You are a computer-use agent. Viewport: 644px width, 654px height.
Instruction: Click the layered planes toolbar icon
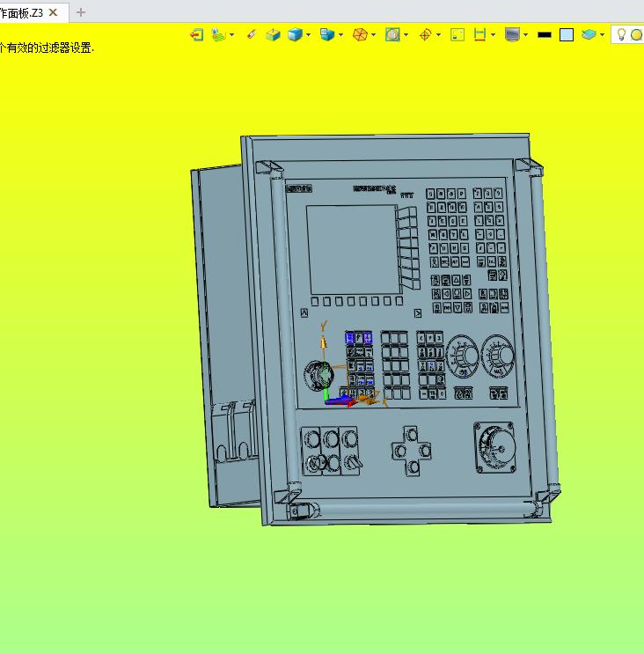click(x=218, y=34)
